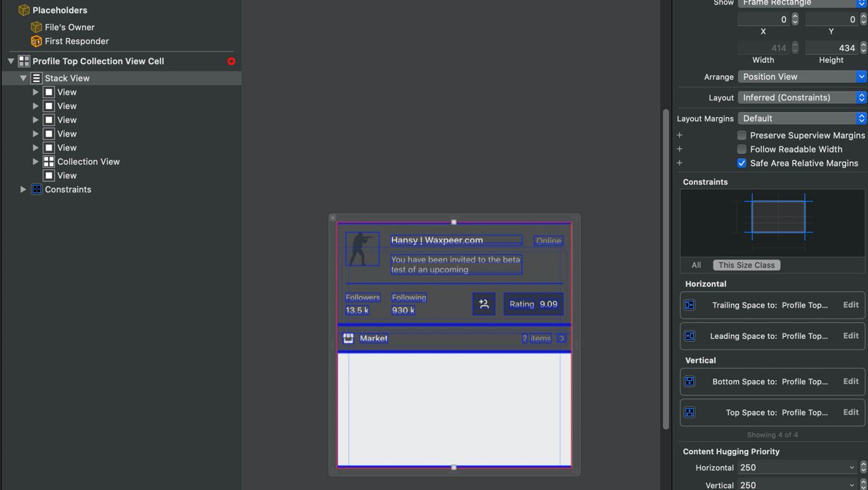Viewport: 868px width, 490px height.
Task: Click the red error indicator in outline
Action: tap(231, 61)
